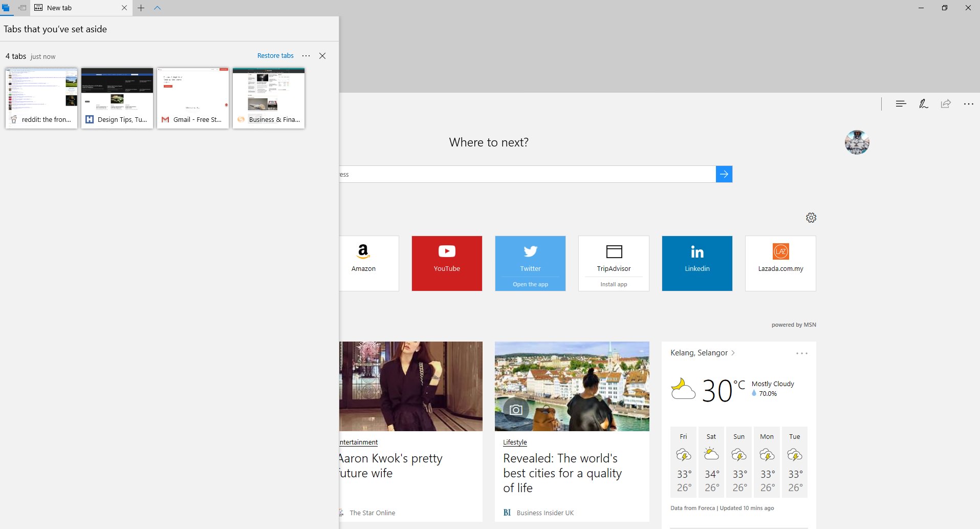
Task: Open the Aaron Kwok article image
Action: [x=411, y=386]
